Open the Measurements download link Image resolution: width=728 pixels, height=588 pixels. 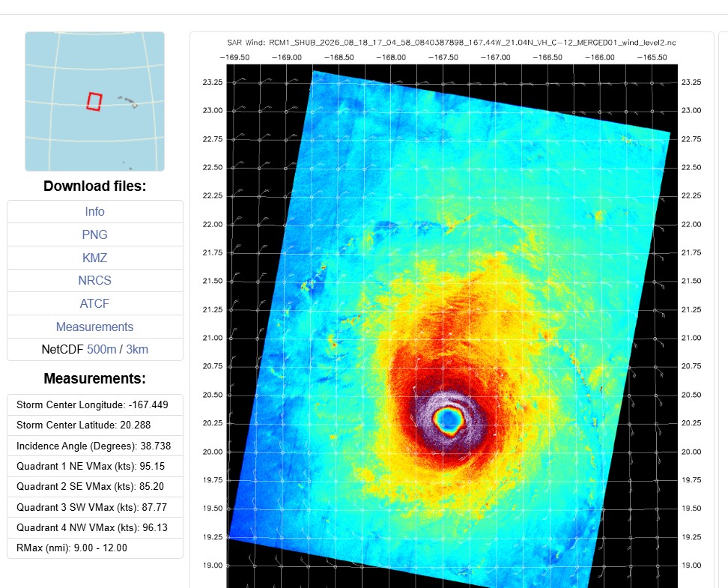(94, 327)
